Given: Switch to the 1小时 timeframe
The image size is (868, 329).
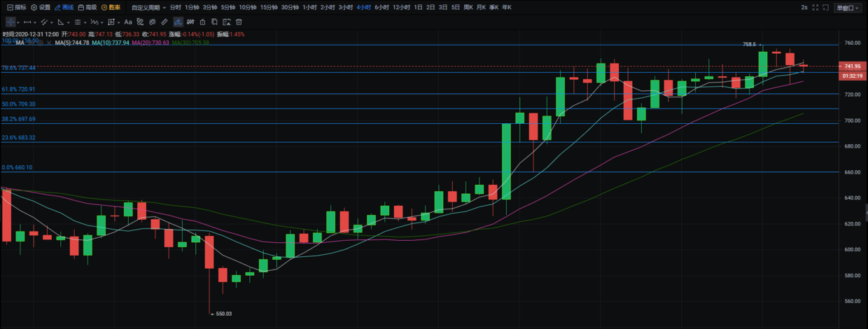Looking at the screenshot, I should (x=309, y=7).
